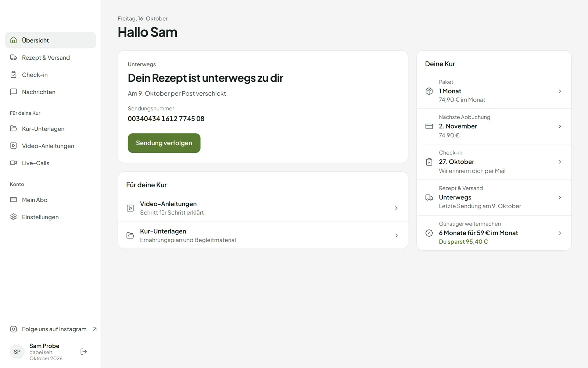Expand the Paket 1 Monat chevron
The width and height of the screenshot is (588, 368).
point(560,91)
